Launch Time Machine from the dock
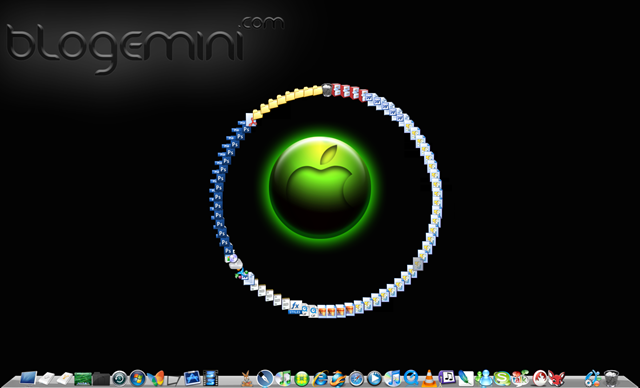Viewport: 640px width, 388px height. tap(120, 378)
